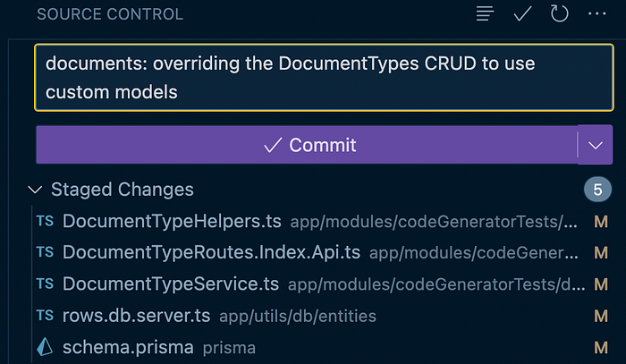The width and height of the screenshot is (626, 364).
Task: Click the view as tree list icon
Action: pyautogui.click(x=485, y=14)
